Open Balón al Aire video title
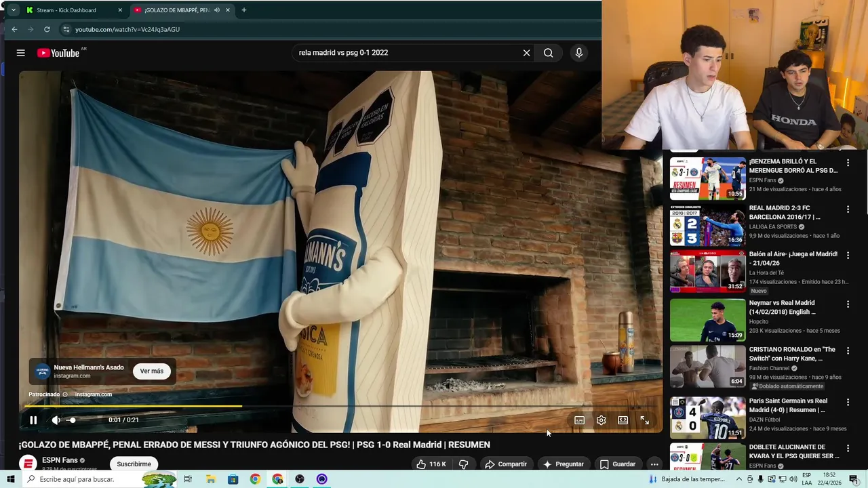The width and height of the screenshot is (868, 488). [x=793, y=259]
